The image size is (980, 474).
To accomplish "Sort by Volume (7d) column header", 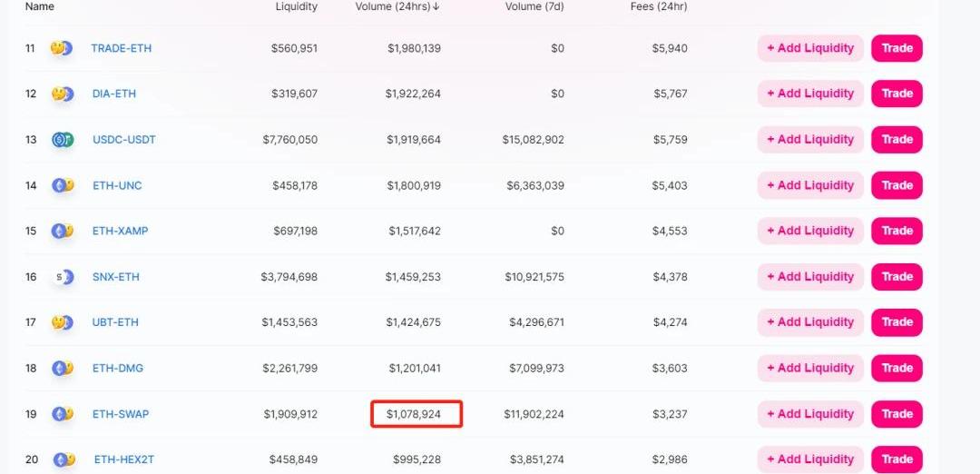I will coord(534,6).
